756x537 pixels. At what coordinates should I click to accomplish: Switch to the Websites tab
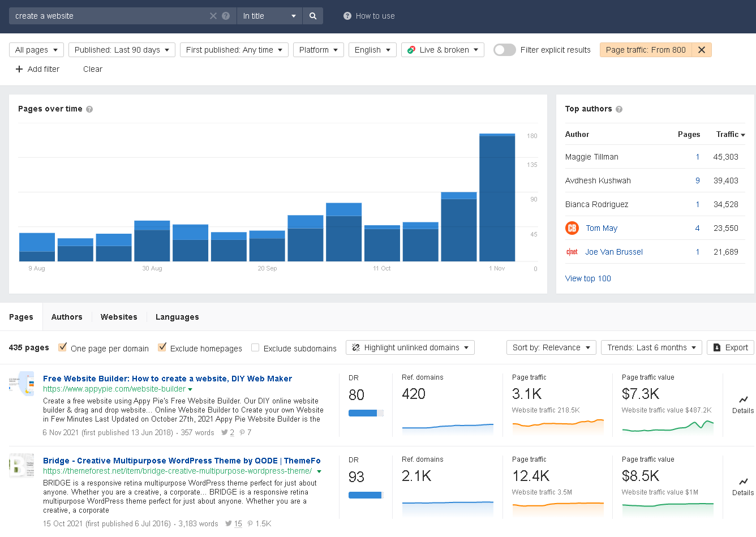coord(119,317)
